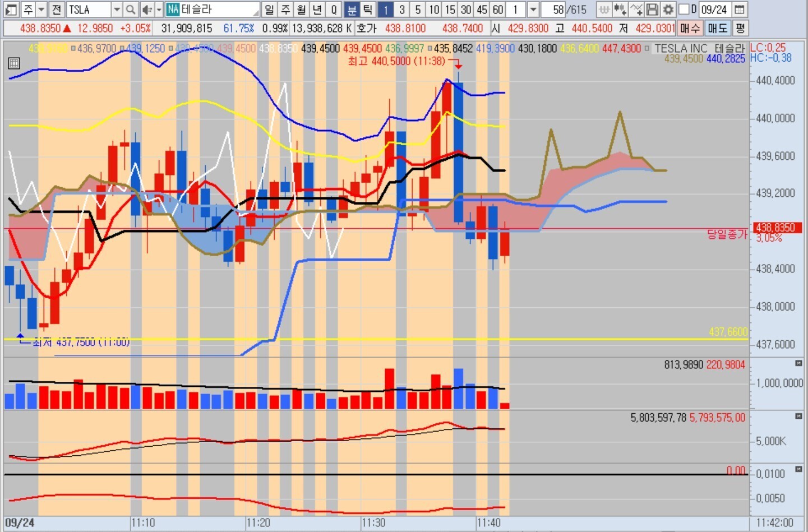
Task: Select the Q quarterly period tab
Action: point(334,10)
